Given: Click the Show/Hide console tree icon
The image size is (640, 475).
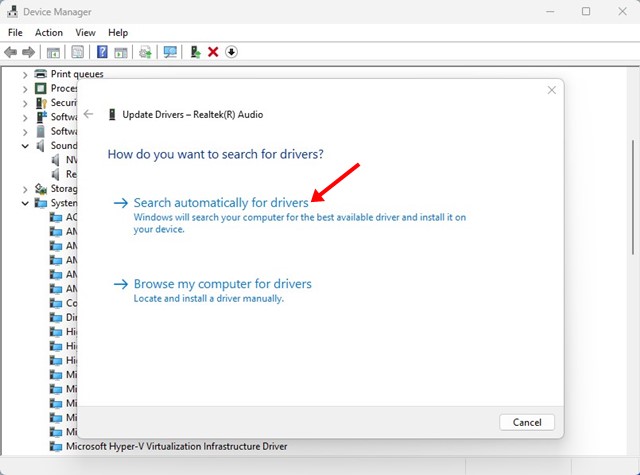Looking at the screenshot, I should pos(53,52).
